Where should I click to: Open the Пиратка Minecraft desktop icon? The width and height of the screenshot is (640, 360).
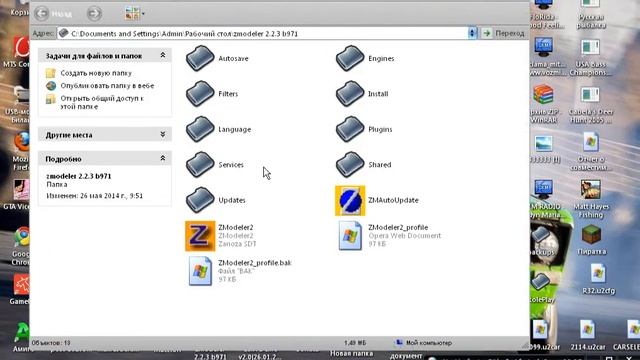click(591, 235)
